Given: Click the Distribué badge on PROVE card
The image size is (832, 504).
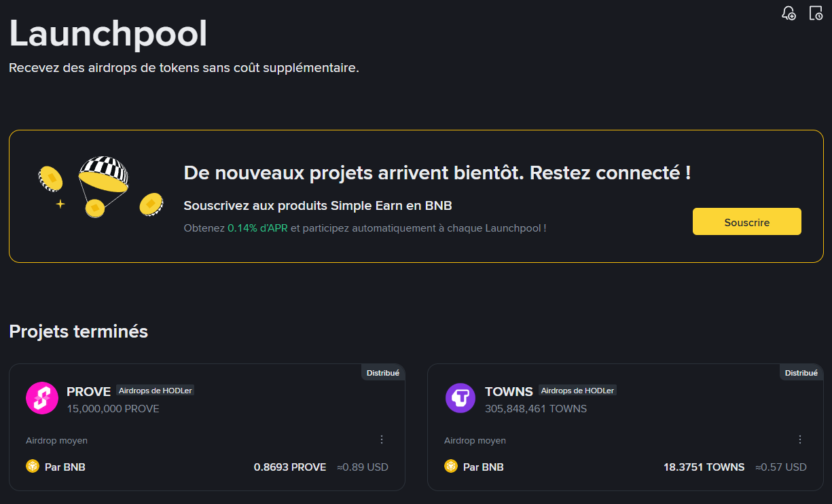Looking at the screenshot, I should (383, 373).
